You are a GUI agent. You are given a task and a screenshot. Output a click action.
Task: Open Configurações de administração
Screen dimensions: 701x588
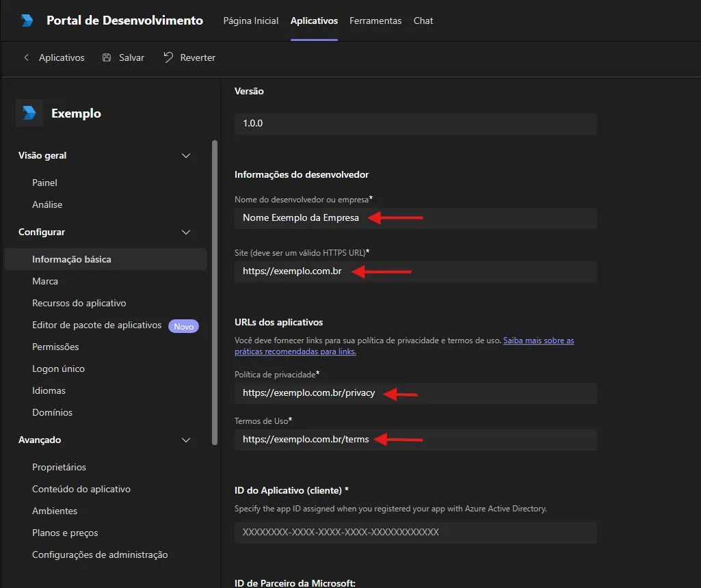pyautogui.click(x=100, y=554)
